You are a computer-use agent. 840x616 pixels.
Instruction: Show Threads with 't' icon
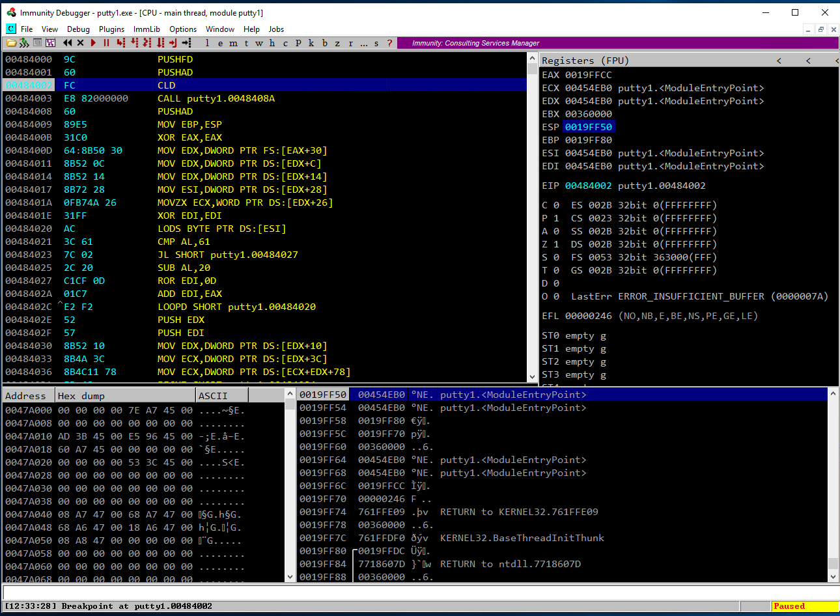(246, 43)
